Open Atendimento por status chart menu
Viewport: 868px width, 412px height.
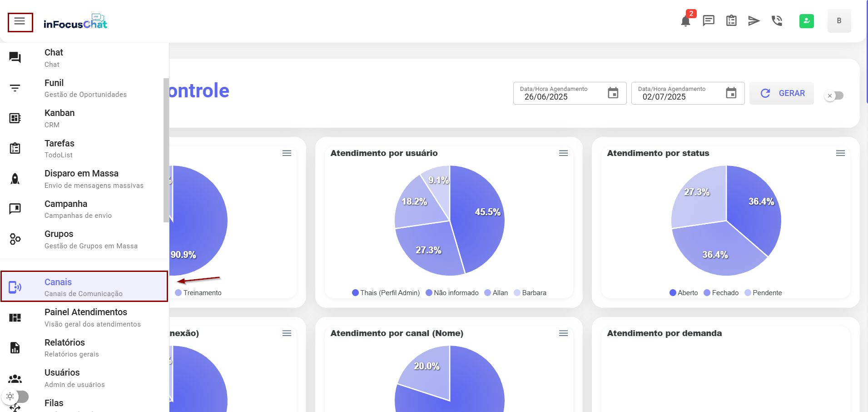(x=840, y=153)
